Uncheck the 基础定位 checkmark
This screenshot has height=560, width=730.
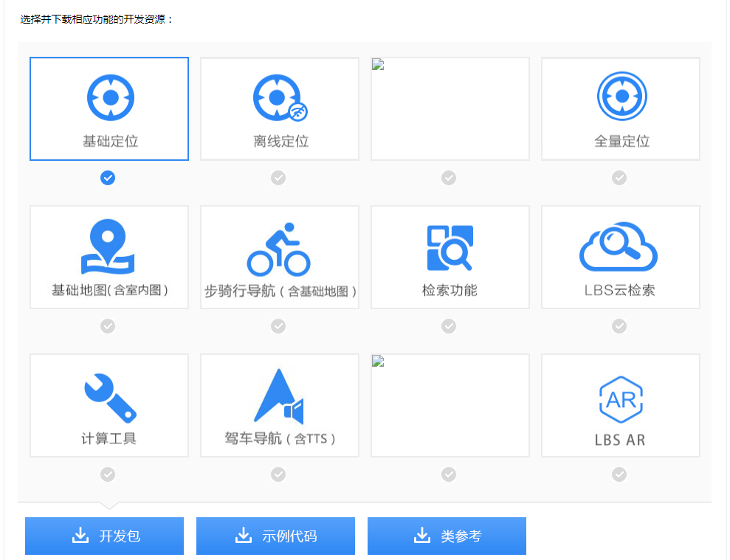coord(108,178)
